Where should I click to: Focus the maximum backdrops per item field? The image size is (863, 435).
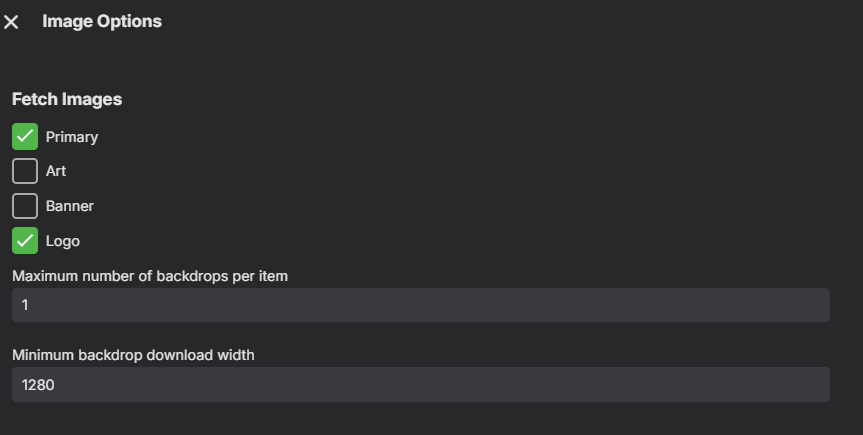(x=420, y=305)
